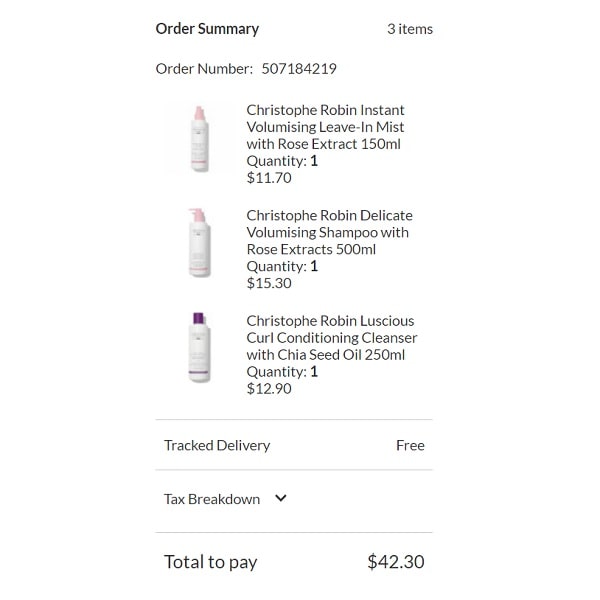
Task: Click the Tax Breakdown label
Action: pos(212,499)
